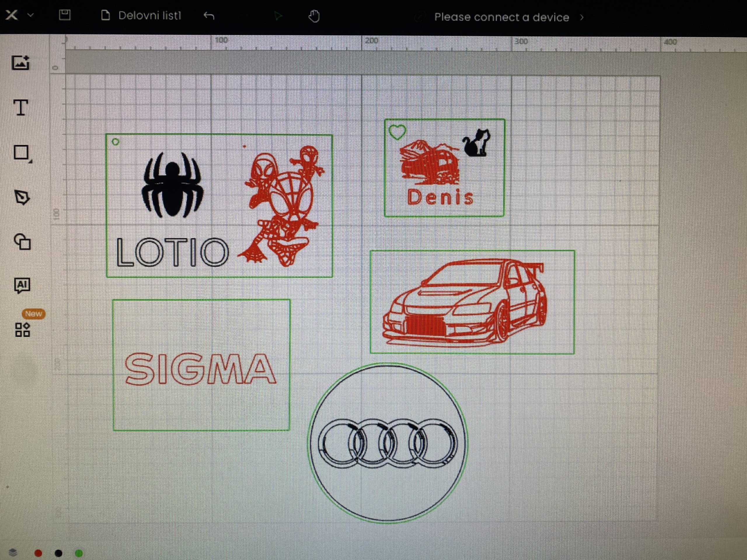Screen dimensions: 747x560
Task: Select the green heart shape
Action: click(397, 132)
